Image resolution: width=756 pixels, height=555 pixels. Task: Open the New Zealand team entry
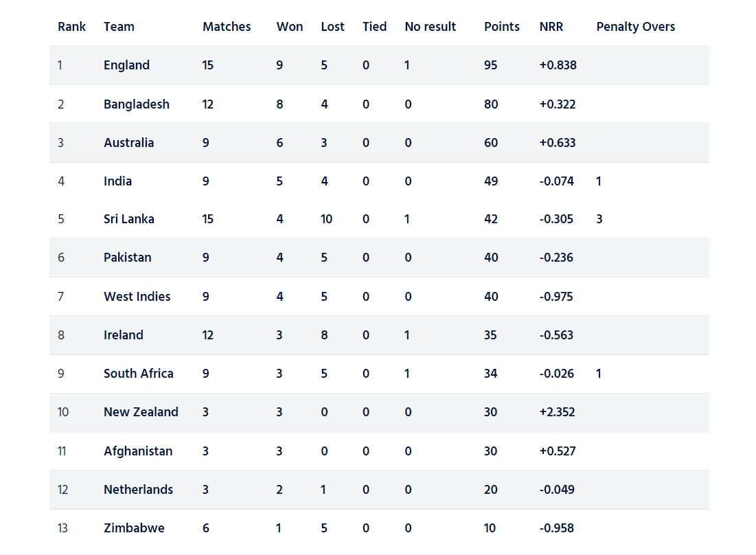pos(141,412)
